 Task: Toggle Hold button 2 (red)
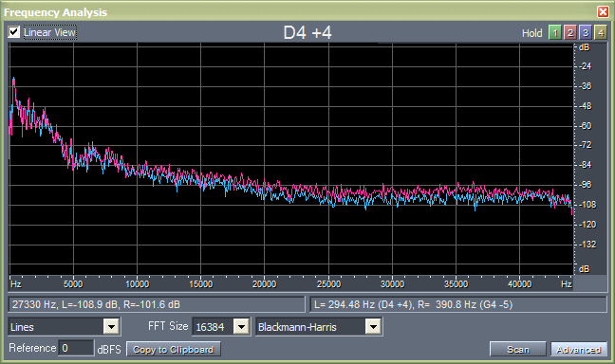569,32
